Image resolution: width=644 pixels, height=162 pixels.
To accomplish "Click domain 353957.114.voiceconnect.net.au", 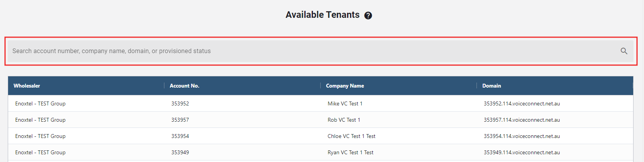I will click(x=521, y=120).
